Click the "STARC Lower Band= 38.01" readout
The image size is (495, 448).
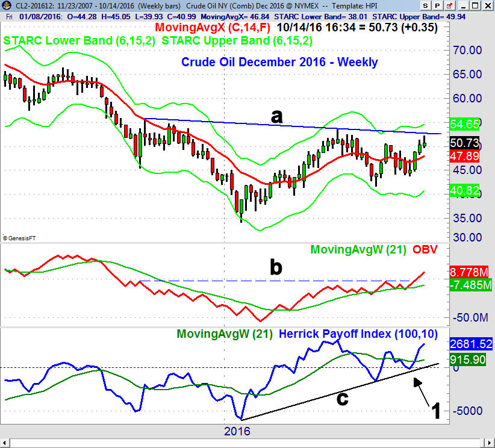(x=321, y=17)
